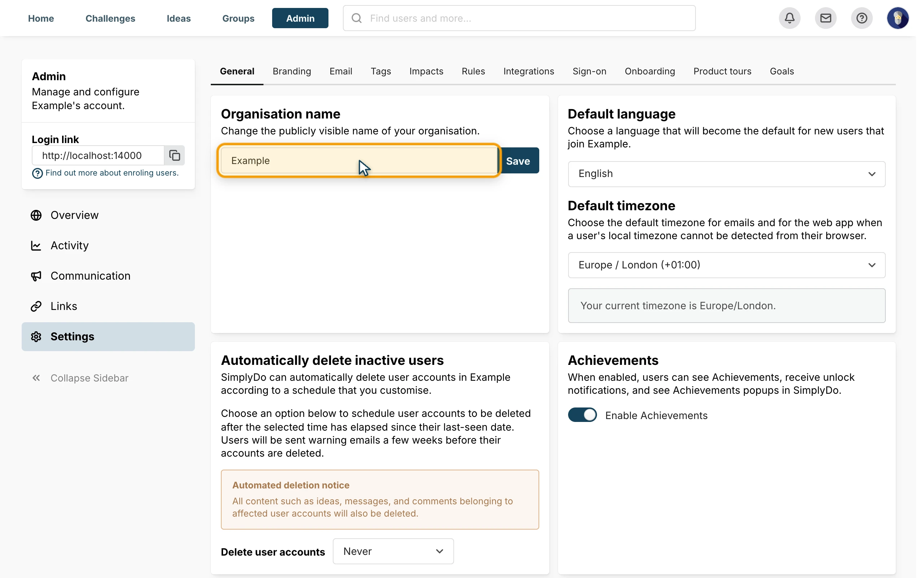
Task: Click the Links chain icon
Action: coord(36,306)
